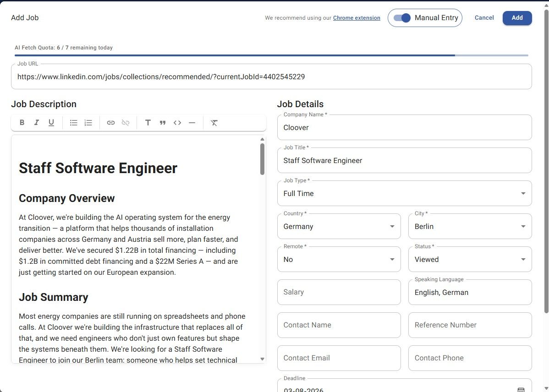Click the 'Company Overview' heading
The height and width of the screenshot is (392, 549).
[67, 198]
